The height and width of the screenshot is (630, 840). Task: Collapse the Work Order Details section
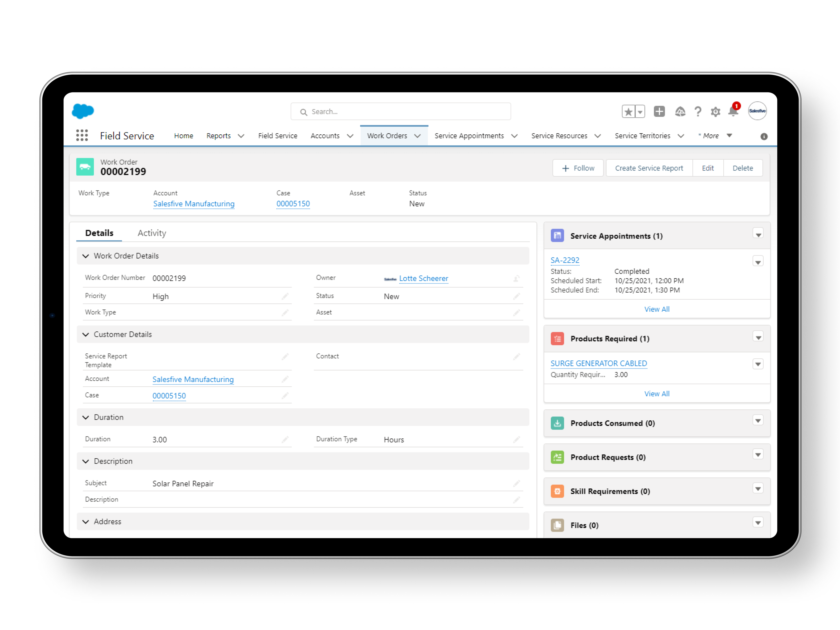coord(87,255)
